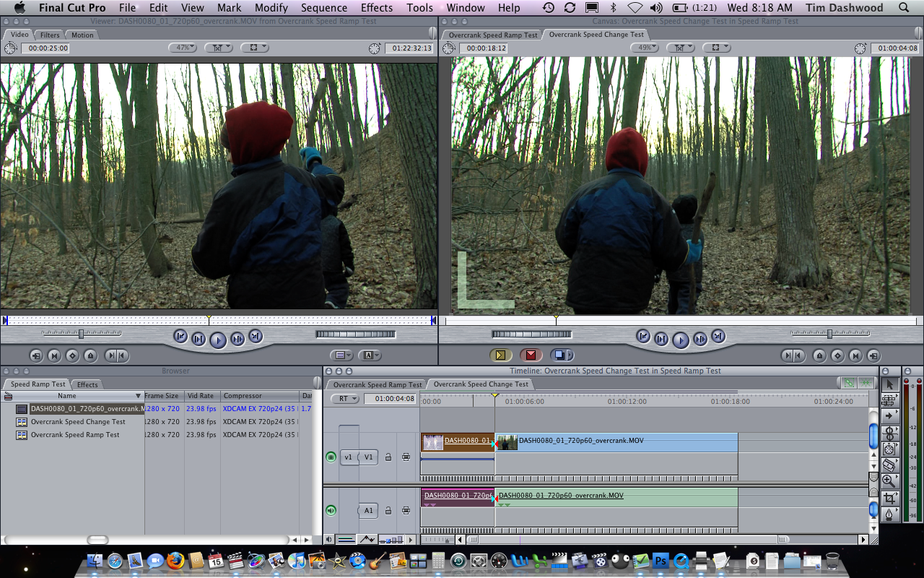Open the Canvas zoom 49% dropdown
Image resolution: width=924 pixels, height=578 pixels.
(x=644, y=48)
